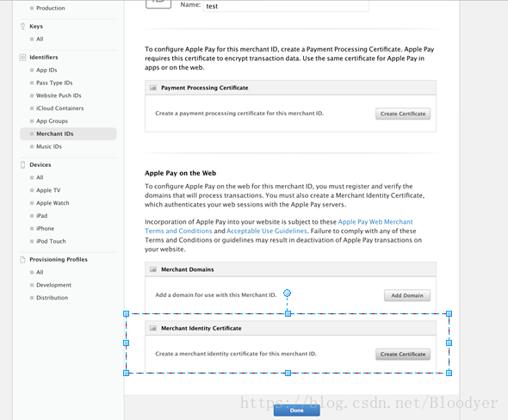This screenshot has width=508, height=420.
Task: Click the Keys section heading
Action: (x=36, y=26)
